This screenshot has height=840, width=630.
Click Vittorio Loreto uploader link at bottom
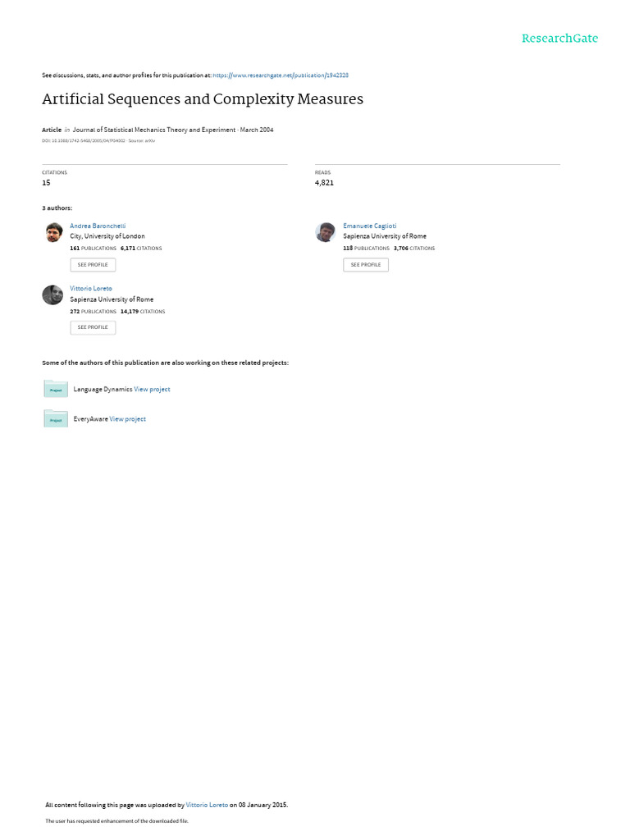point(207,805)
